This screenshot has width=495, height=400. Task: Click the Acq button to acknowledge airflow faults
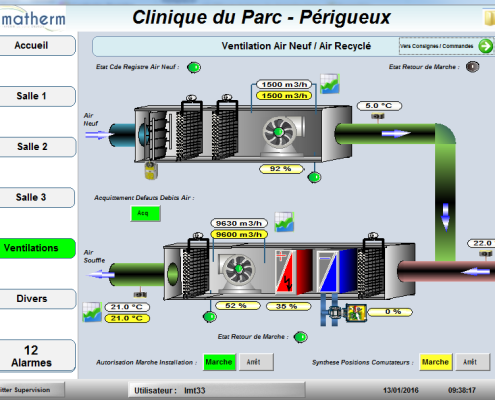tap(145, 213)
